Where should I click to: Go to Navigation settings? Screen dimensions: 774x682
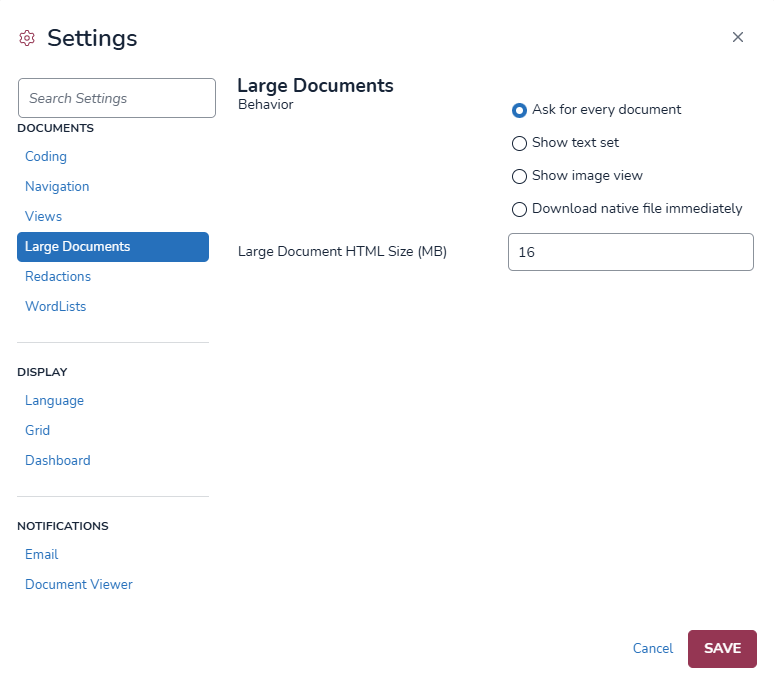[x=57, y=186]
